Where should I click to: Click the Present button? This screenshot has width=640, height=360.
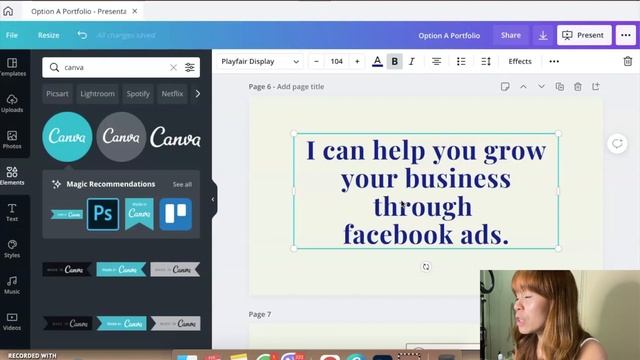click(x=584, y=36)
